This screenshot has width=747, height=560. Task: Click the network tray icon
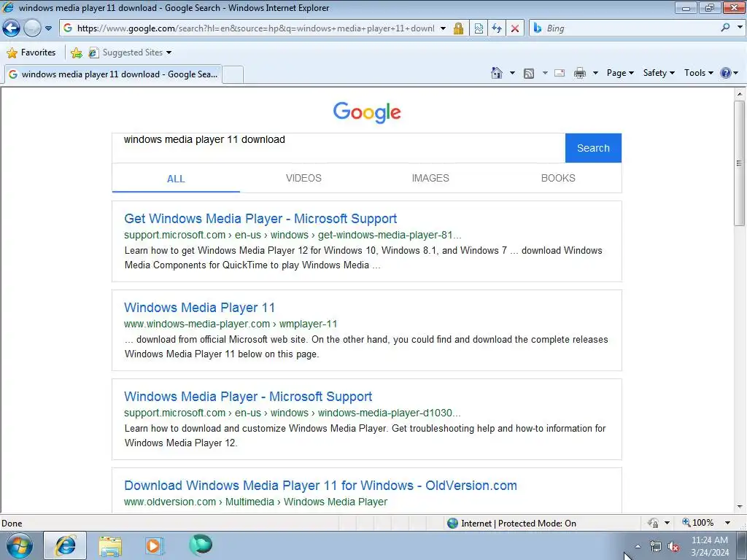click(656, 546)
